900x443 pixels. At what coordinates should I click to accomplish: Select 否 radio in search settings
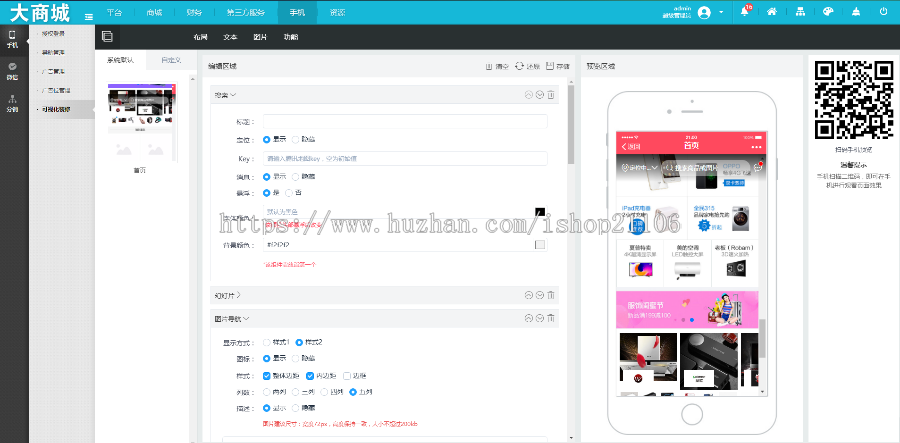(x=289, y=193)
